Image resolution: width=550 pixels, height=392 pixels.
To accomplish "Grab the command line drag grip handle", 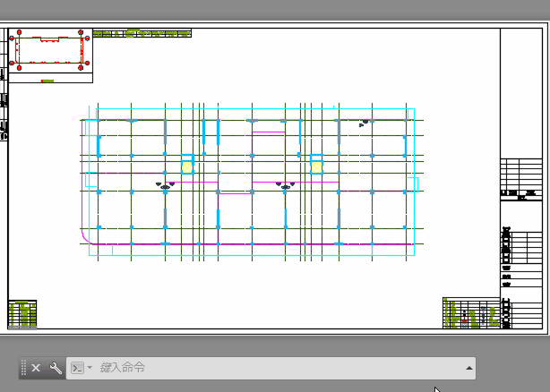I will (24, 368).
